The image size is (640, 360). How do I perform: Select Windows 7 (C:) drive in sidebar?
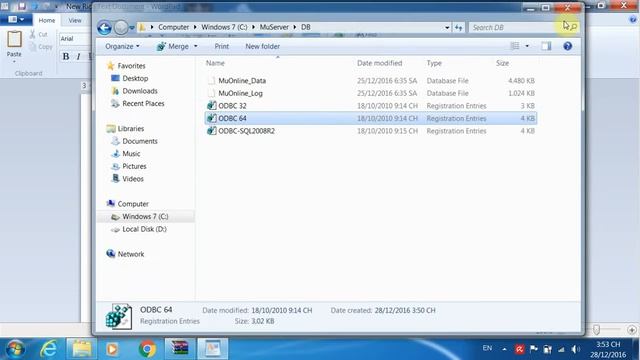point(145,216)
